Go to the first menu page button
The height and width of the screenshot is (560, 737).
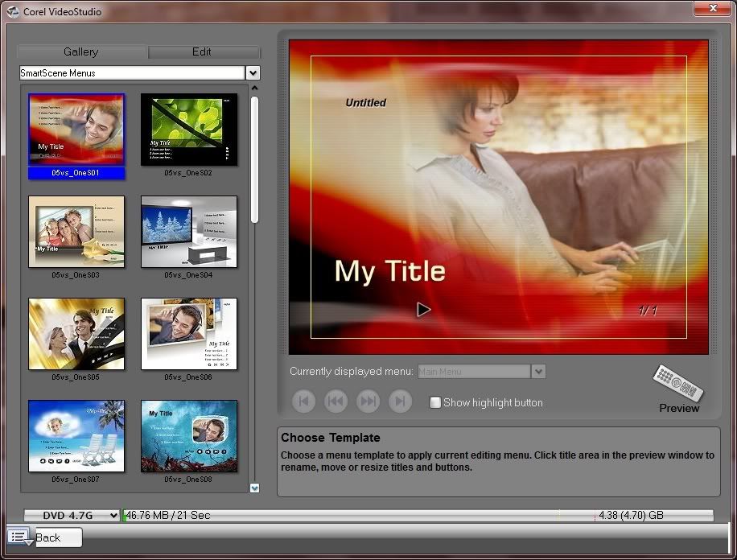coord(303,401)
